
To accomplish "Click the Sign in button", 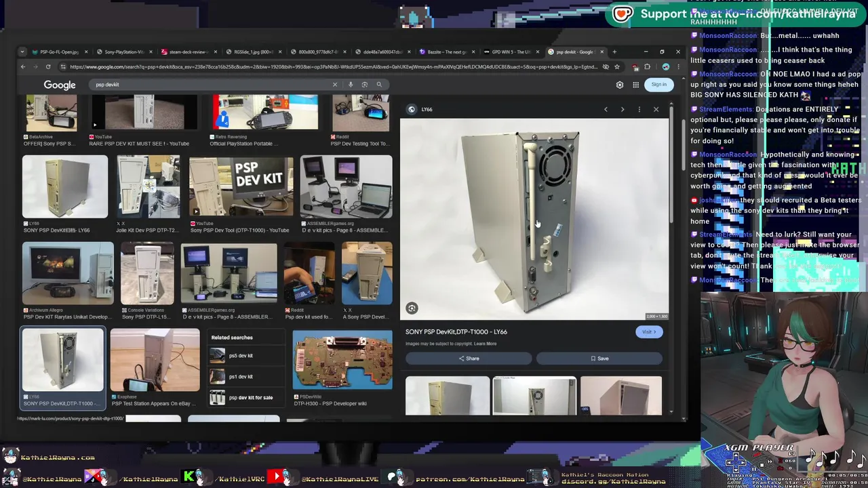I will [659, 85].
